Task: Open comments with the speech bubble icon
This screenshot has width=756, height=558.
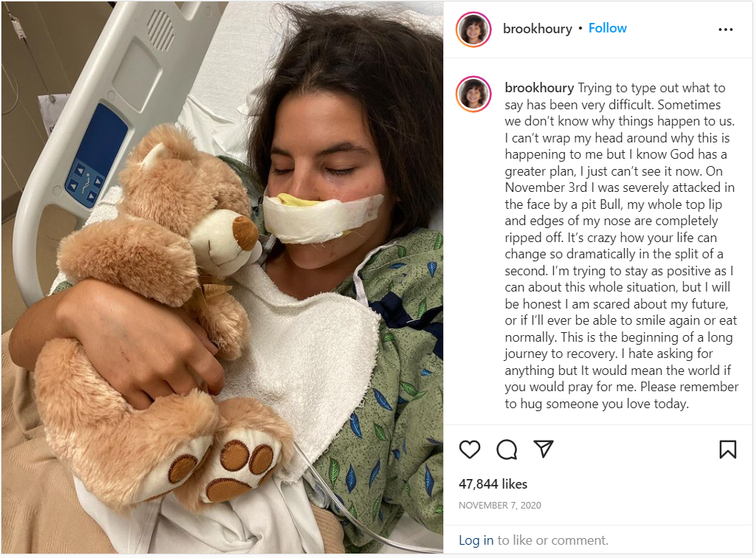Action: coord(507,449)
